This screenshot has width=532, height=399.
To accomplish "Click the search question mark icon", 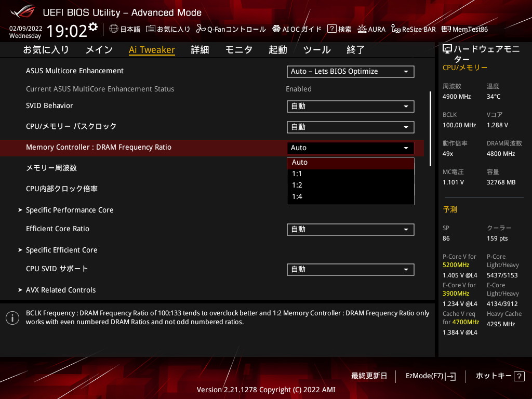I will (x=331, y=29).
